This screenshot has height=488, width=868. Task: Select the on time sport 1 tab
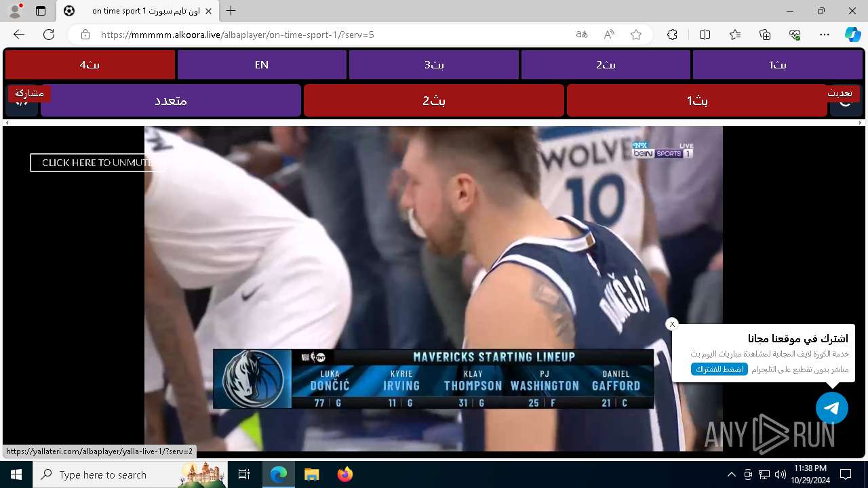(138, 11)
